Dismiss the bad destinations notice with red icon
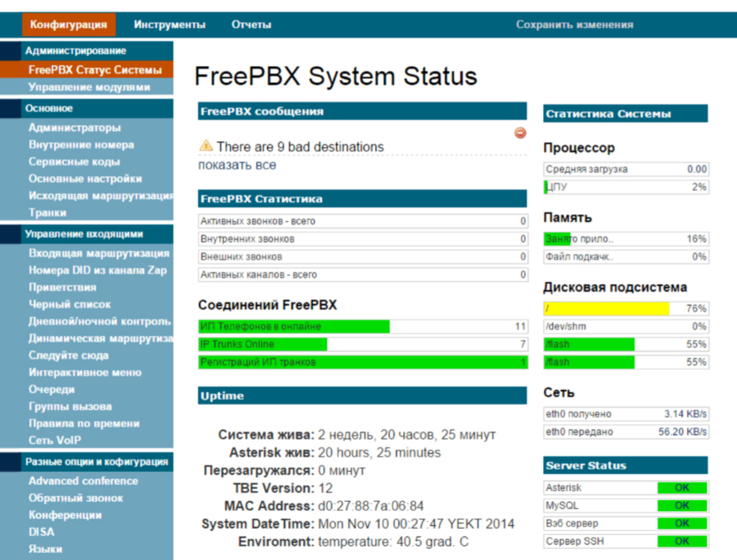 (520, 133)
